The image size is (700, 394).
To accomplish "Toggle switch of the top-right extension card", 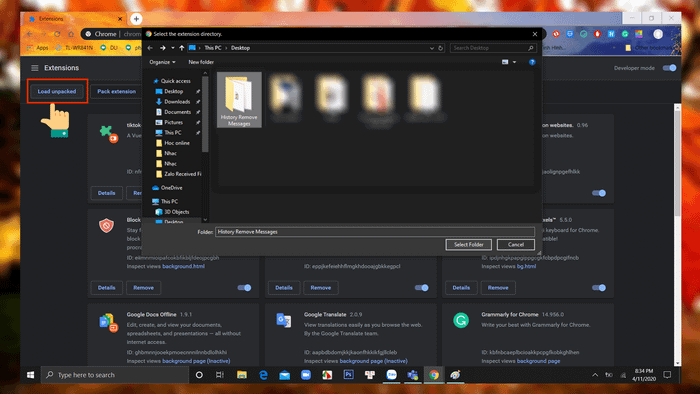I will click(599, 193).
